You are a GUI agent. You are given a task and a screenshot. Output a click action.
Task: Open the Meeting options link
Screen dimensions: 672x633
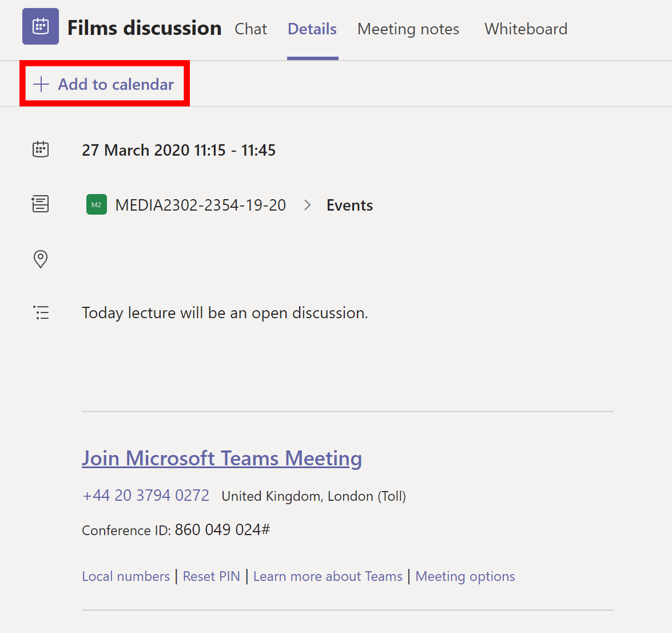coord(465,576)
